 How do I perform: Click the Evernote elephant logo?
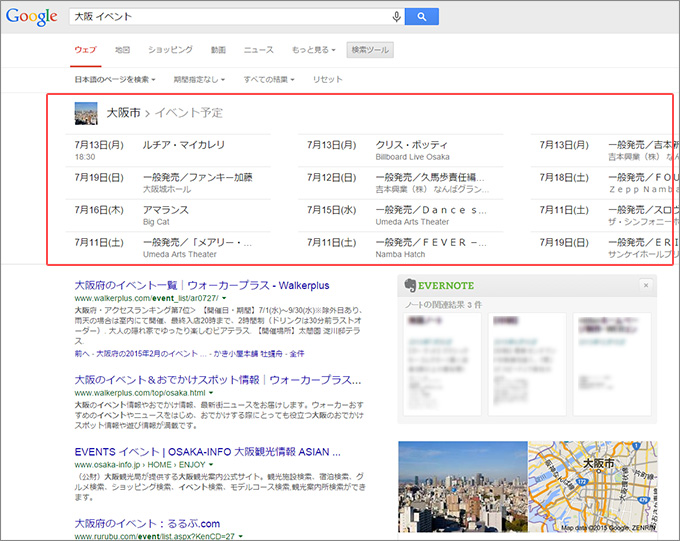(410, 285)
